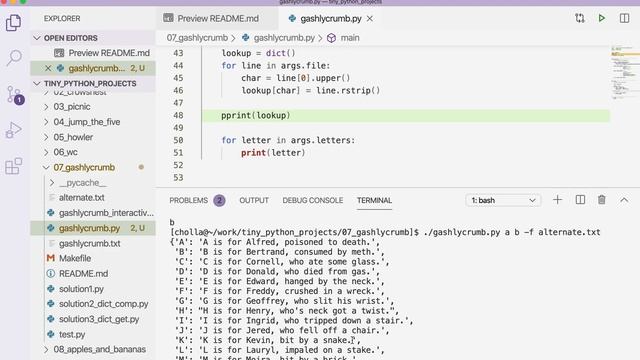Viewport: 640px width, 360px height.
Task: Click the editor minimap overview
Action: click(x=625, y=73)
